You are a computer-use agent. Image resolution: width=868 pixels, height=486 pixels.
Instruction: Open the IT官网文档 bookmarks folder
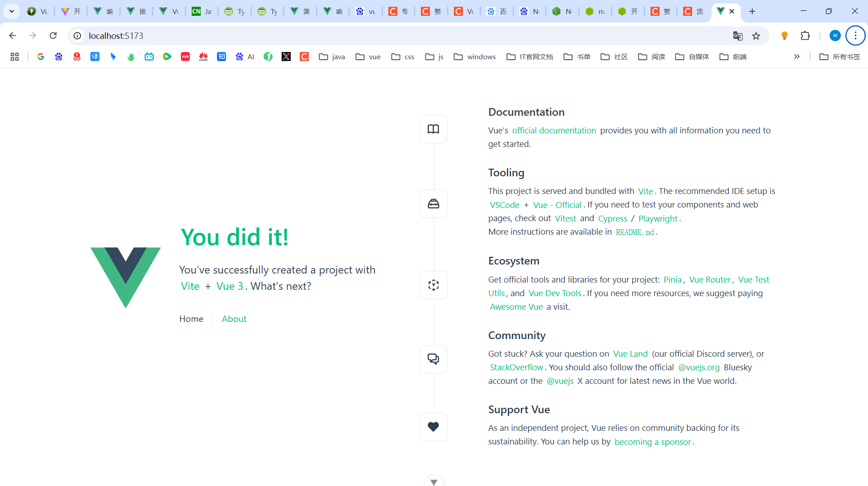pyautogui.click(x=529, y=57)
